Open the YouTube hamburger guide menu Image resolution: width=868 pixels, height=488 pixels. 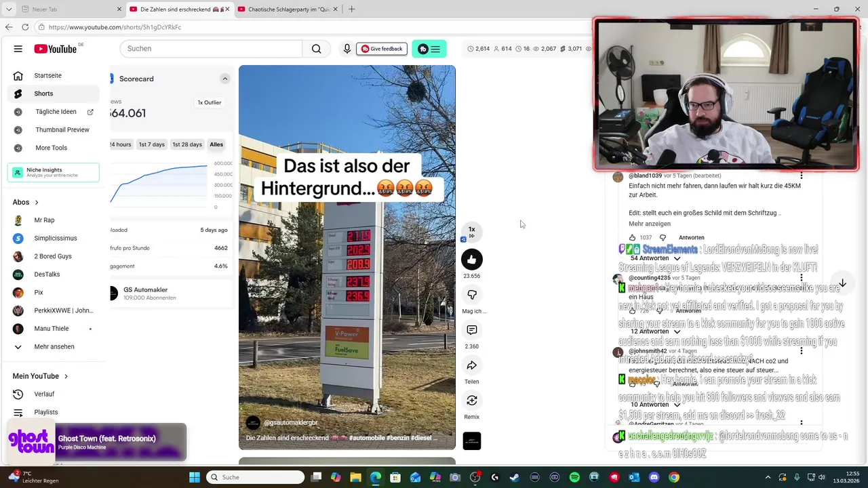[x=18, y=49]
